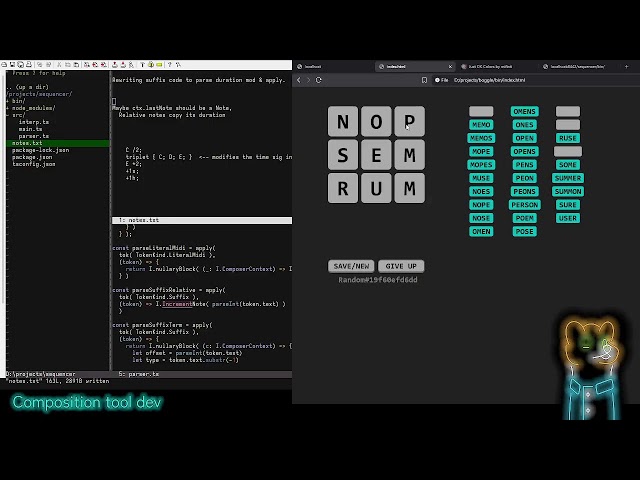Viewport: 640px width, 480px height.
Task: Click the Cut scissors toolbar icon
Action: 59,64
